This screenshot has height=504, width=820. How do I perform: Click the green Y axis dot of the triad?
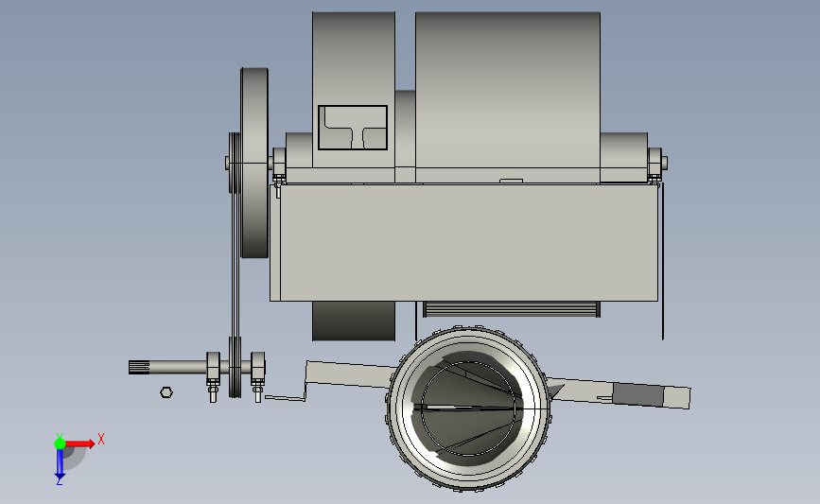(60, 443)
